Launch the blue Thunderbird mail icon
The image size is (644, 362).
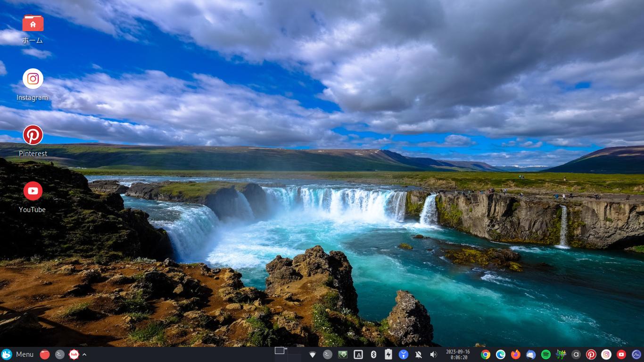531,354
